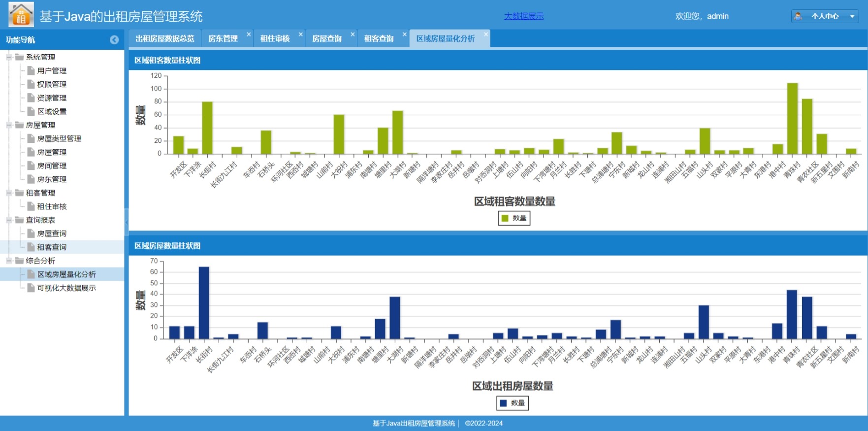The image size is (868, 431).
Task: Collapse the 系统管理 tree node
Action: [9, 57]
